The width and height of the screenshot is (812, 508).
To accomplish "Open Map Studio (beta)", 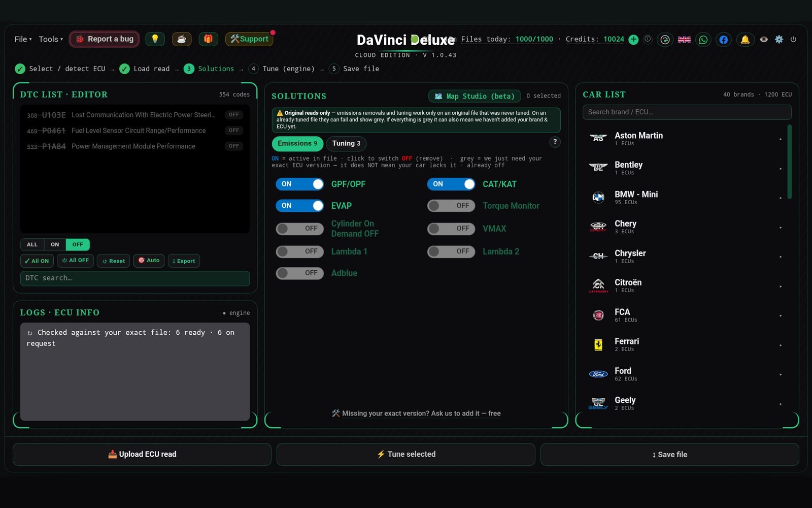I will coord(475,96).
